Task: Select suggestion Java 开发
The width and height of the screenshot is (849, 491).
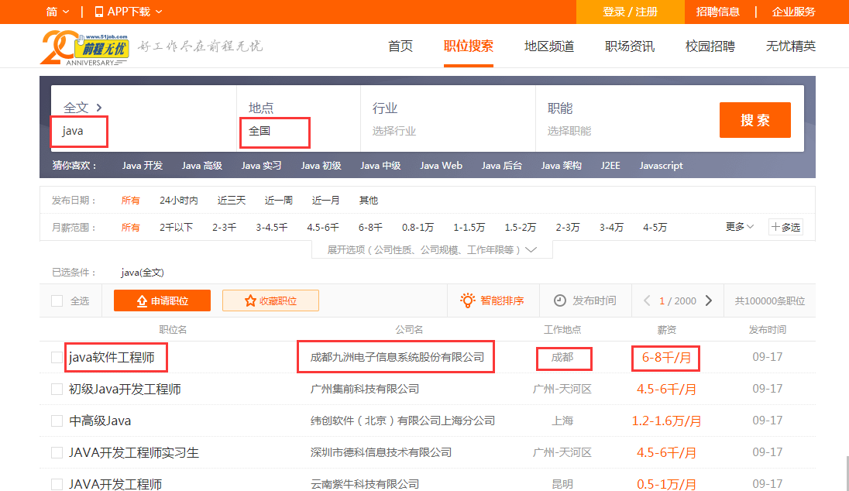Action: (x=142, y=166)
